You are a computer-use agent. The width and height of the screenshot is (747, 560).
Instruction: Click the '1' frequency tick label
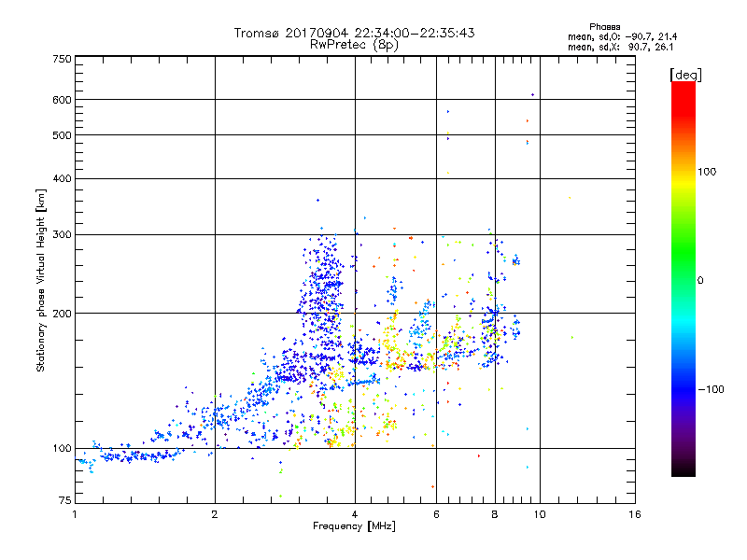pyautogui.click(x=75, y=514)
